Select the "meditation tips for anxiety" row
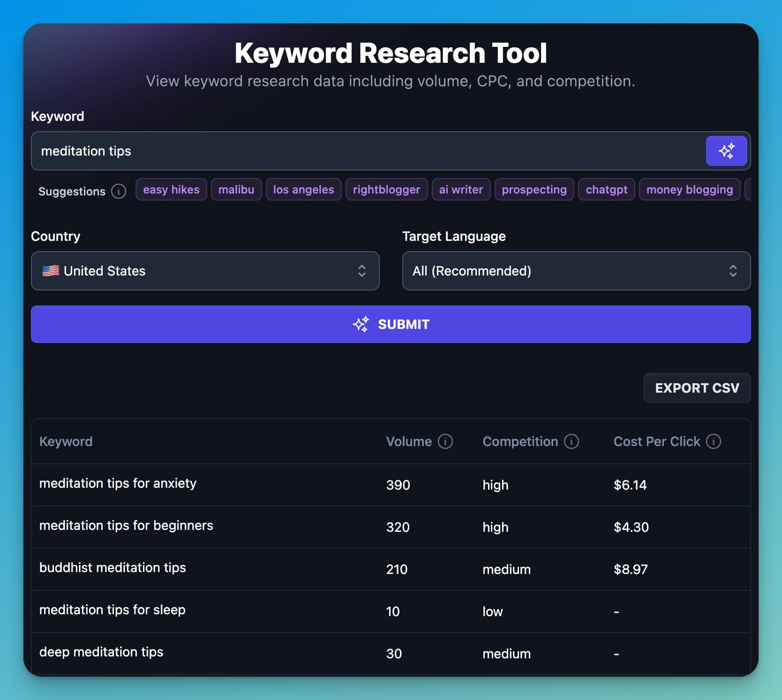 tap(281, 484)
